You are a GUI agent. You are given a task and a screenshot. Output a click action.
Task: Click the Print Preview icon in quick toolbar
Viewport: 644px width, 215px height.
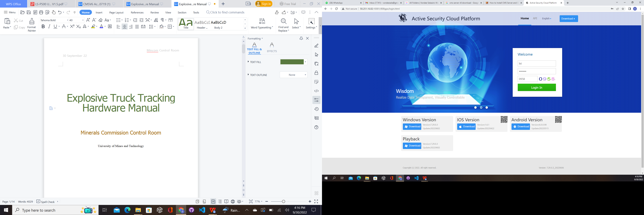click(47, 13)
